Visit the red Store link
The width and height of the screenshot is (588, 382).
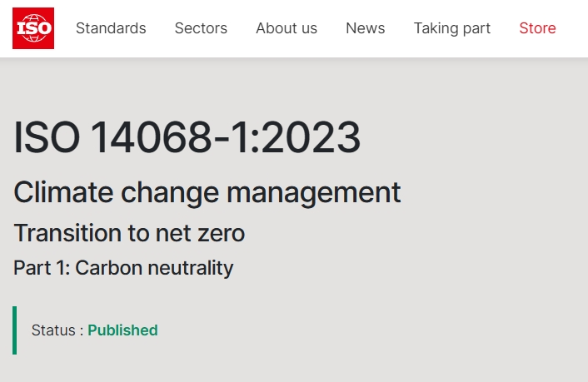tap(537, 28)
